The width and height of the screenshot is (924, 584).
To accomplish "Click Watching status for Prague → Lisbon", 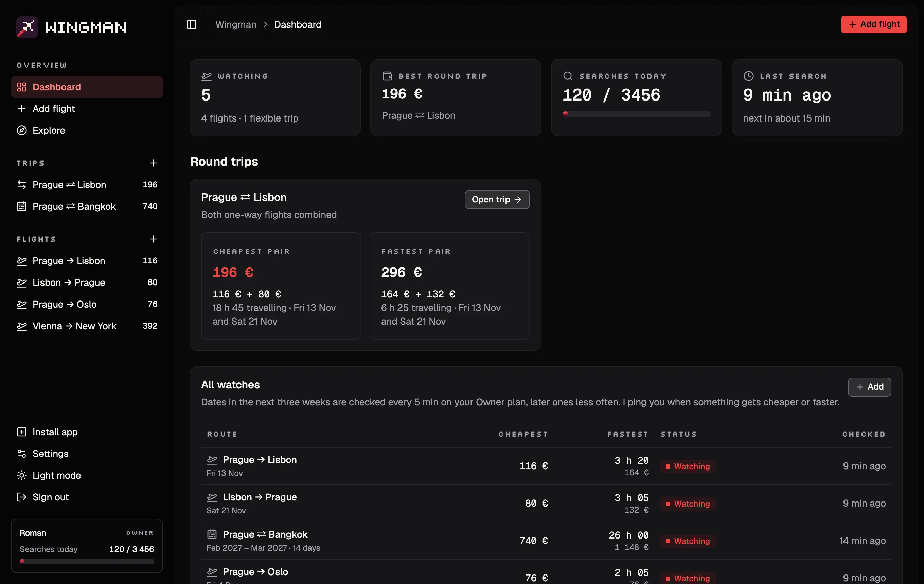I will point(688,467).
